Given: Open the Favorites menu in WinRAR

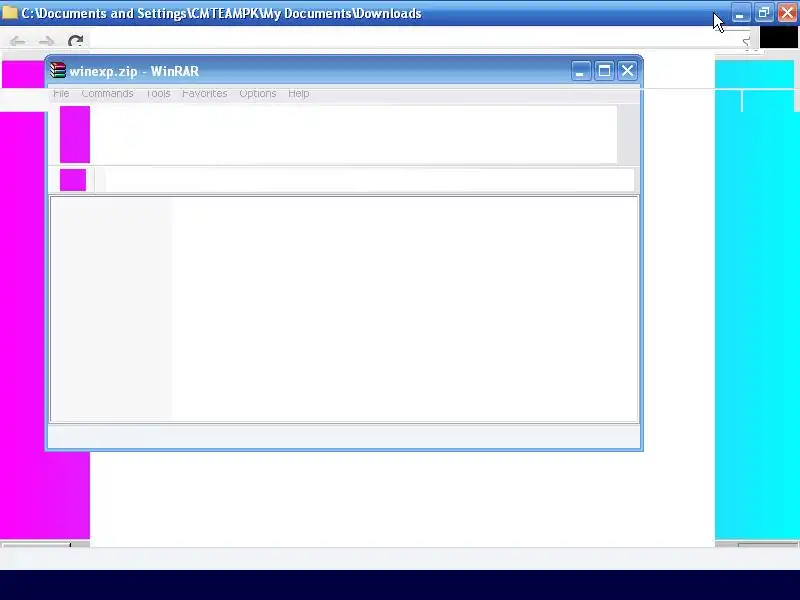Looking at the screenshot, I should [x=204, y=94].
